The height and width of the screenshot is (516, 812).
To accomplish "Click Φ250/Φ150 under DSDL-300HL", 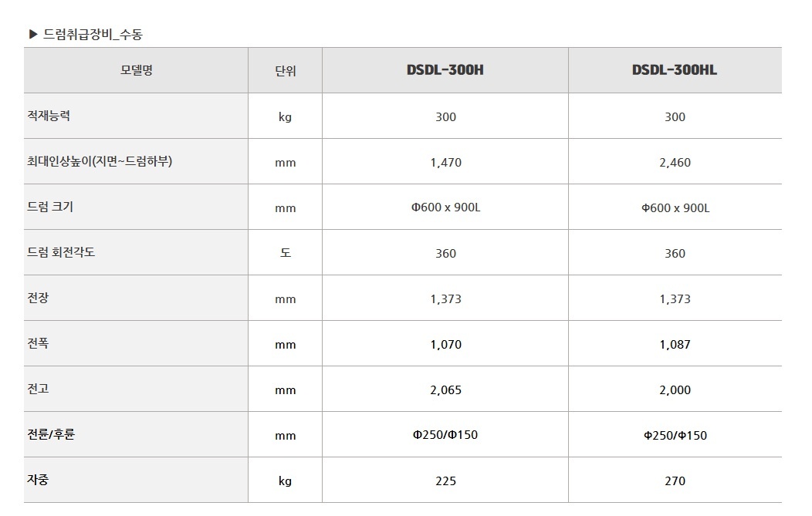I will click(x=675, y=436).
